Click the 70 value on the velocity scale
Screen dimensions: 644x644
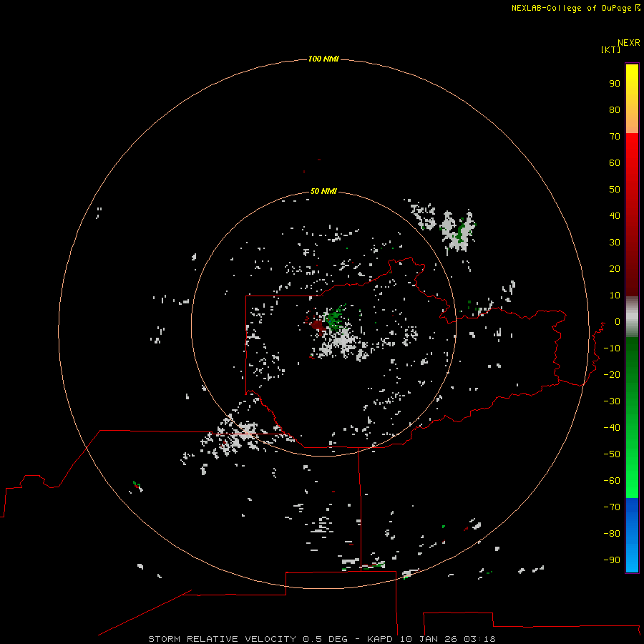pos(615,137)
